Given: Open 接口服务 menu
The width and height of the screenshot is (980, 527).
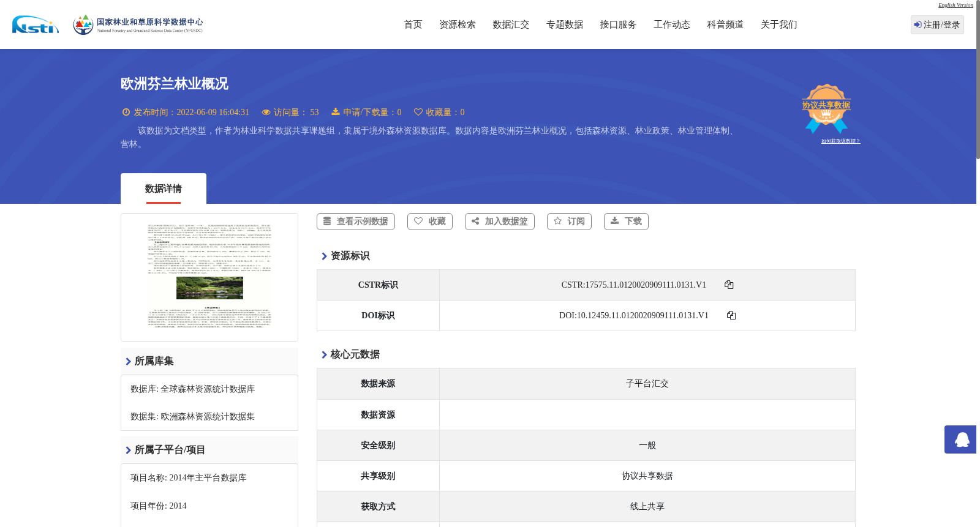Looking at the screenshot, I should [618, 24].
